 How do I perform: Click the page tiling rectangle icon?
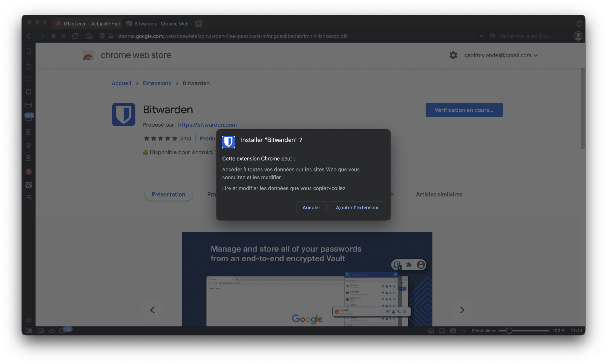442,331
